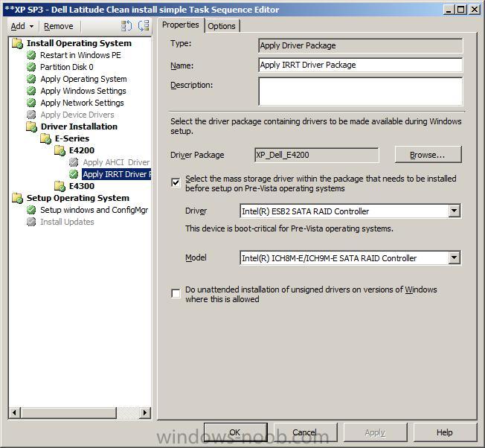Switch to the Options tab
485x448 pixels.
tap(222, 26)
